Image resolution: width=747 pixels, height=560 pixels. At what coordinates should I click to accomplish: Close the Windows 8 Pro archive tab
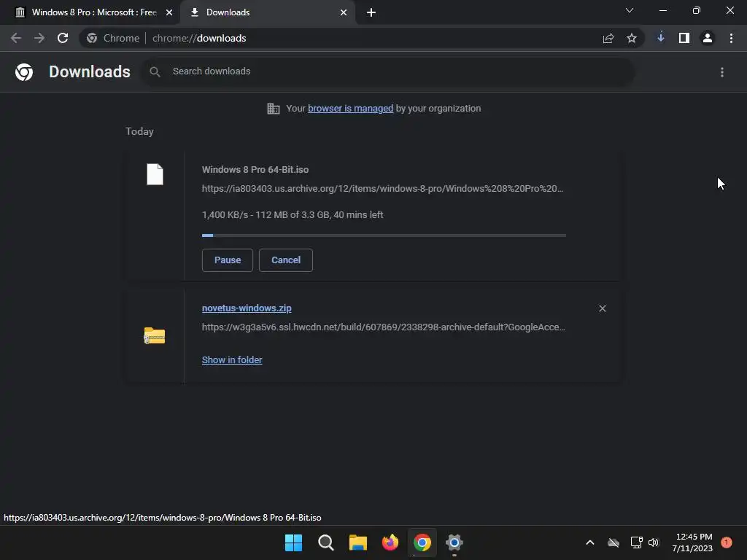(169, 12)
